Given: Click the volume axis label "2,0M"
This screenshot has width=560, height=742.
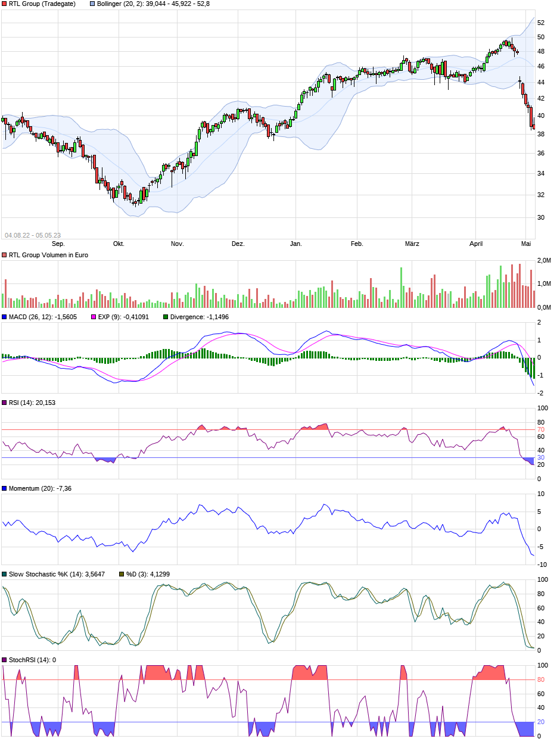Looking at the screenshot, I should click(544, 261).
